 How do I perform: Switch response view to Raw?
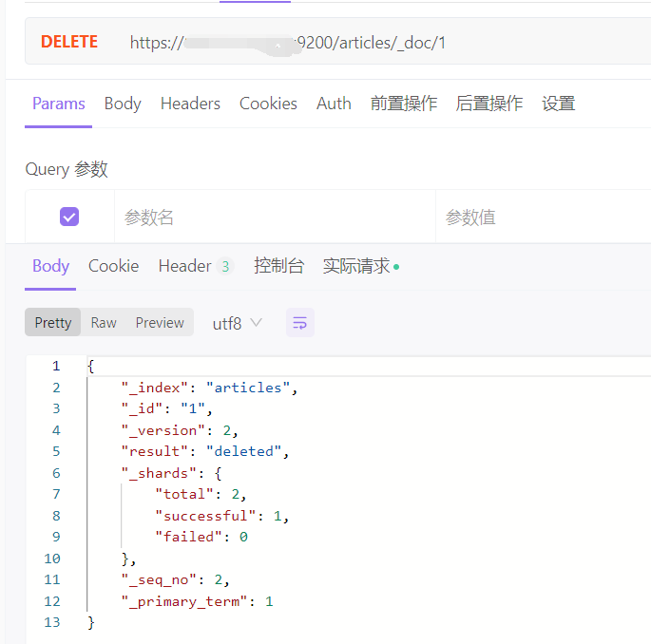click(104, 323)
